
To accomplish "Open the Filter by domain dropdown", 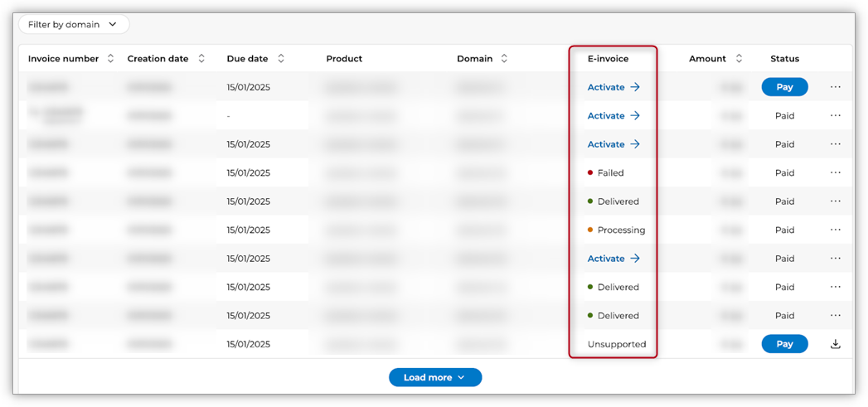I will tap(74, 25).
